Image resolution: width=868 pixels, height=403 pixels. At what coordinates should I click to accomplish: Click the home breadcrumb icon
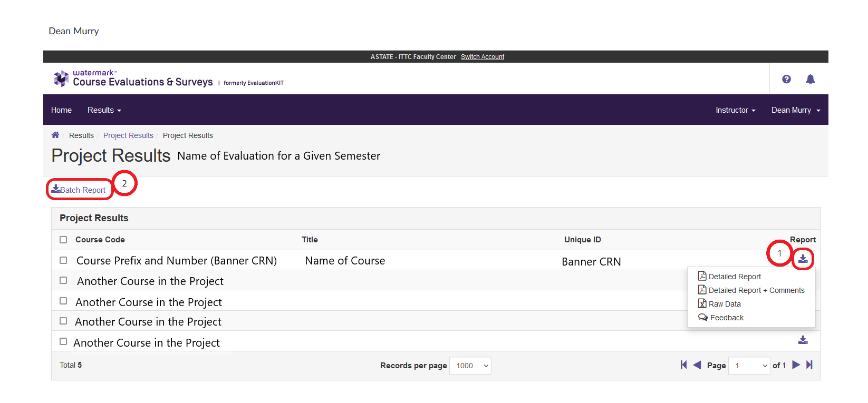tap(55, 135)
